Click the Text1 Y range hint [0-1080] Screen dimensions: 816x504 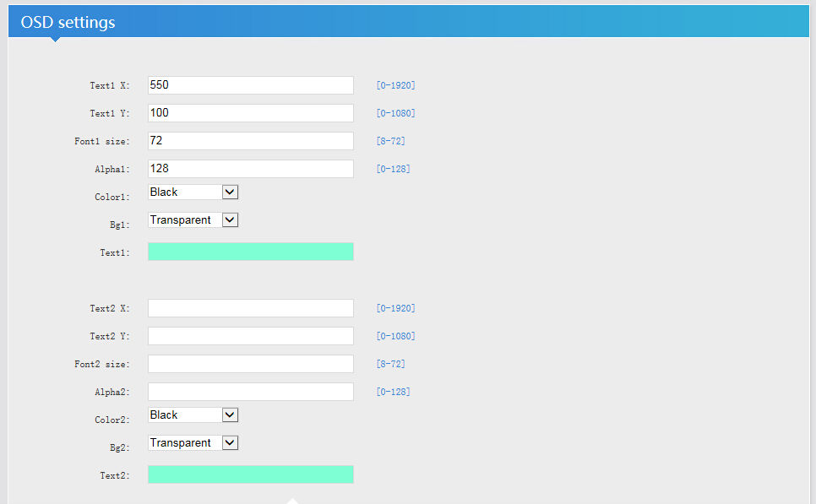coord(395,113)
